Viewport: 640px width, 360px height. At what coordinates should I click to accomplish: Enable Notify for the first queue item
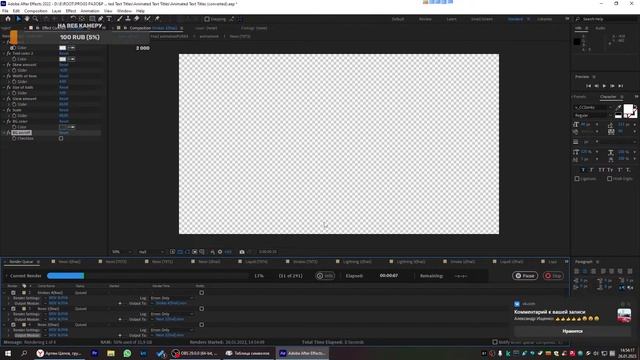click(x=202, y=293)
